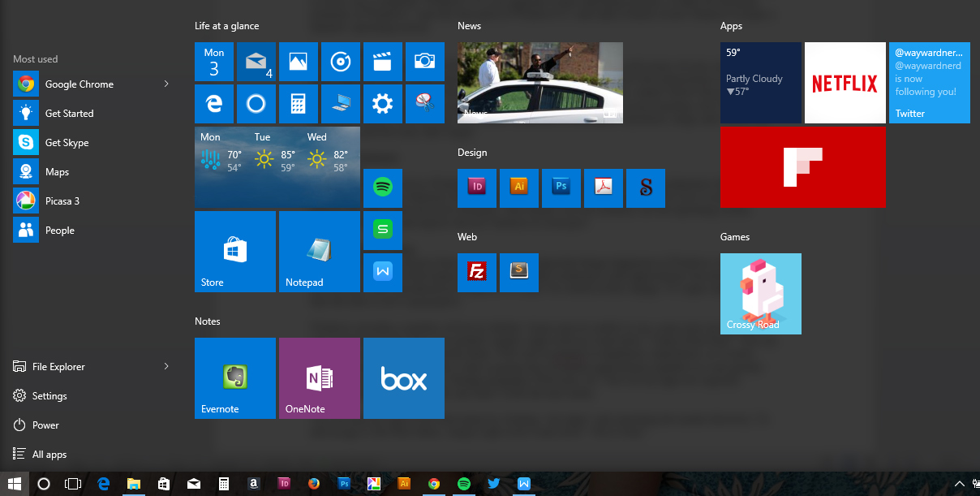Select the Games group header
The height and width of the screenshot is (496, 980).
coord(735,237)
